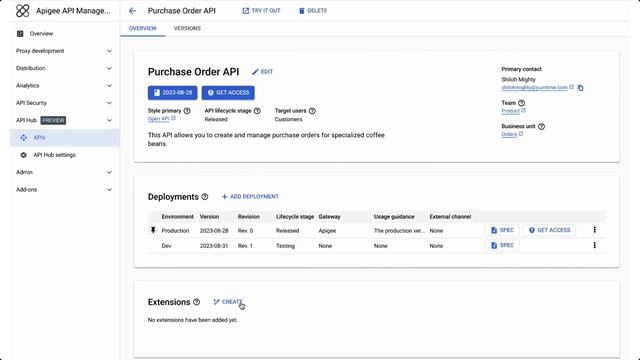Click the 'Rev. 1' revision cell
The width and height of the screenshot is (640, 360).
pyautogui.click(x=245, y=246)
